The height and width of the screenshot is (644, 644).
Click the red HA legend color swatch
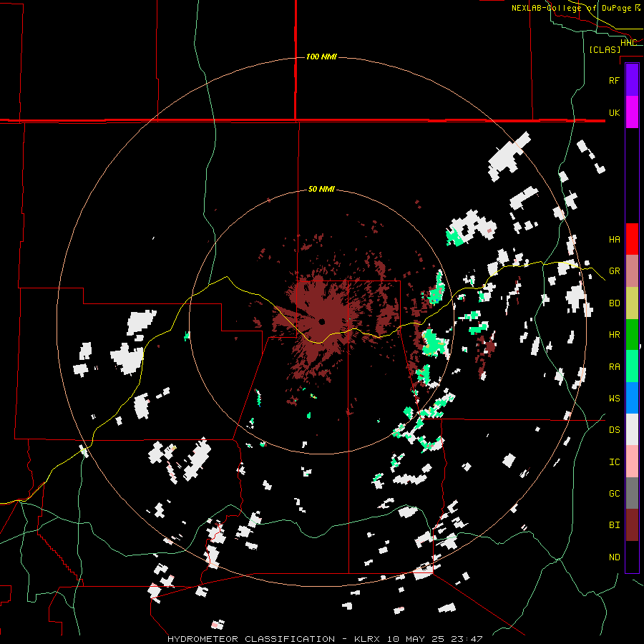coord(632,239)
